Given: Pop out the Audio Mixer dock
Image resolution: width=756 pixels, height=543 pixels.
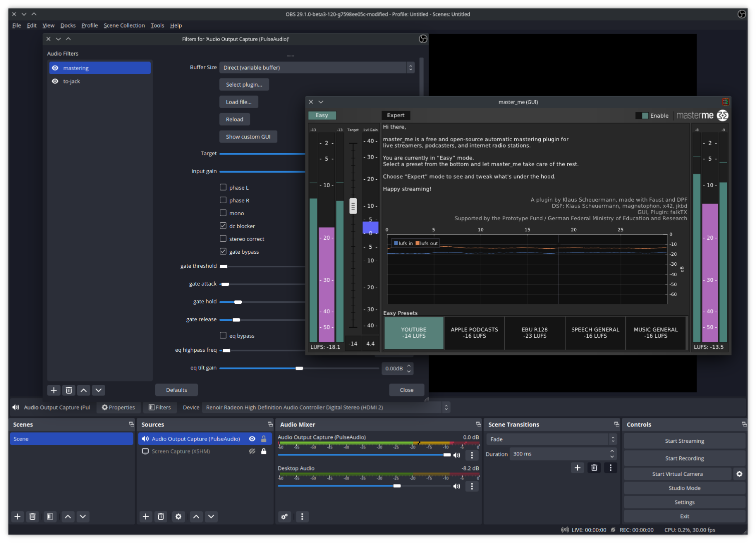Looking at the screenshot, I should tap(478, 424).
